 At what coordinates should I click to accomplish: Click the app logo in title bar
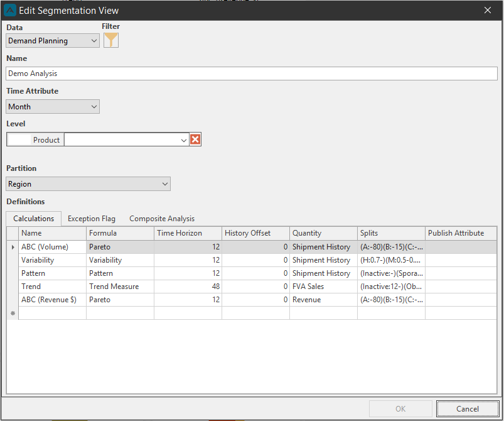[10, 10]
